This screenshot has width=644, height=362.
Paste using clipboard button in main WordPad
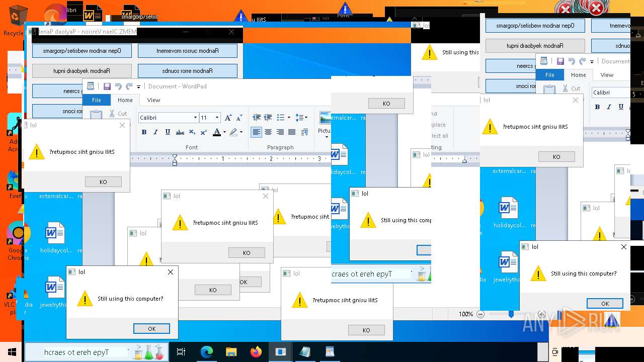point(96,115)
